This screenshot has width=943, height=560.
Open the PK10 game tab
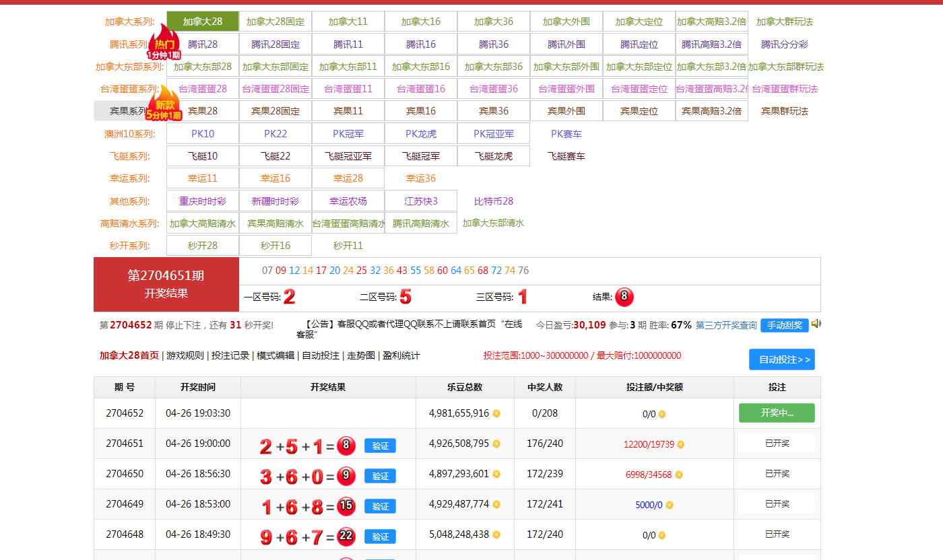[x=203, y=134]
